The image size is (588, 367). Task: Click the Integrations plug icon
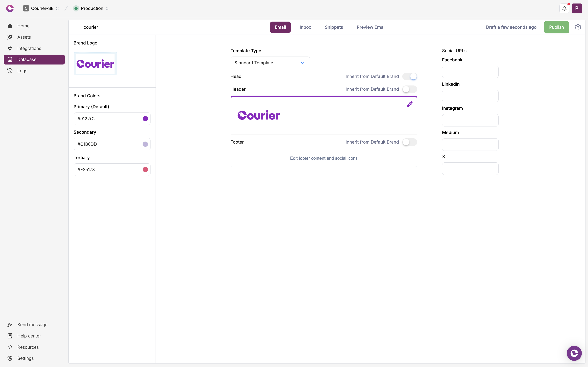point(10,48)
